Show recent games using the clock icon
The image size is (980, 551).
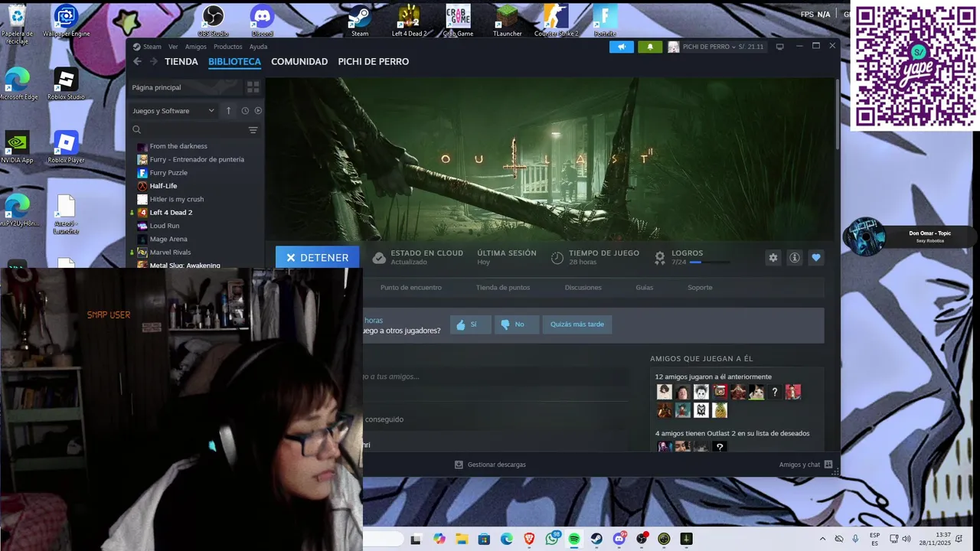pyautogui.click(x=245, y=111)
